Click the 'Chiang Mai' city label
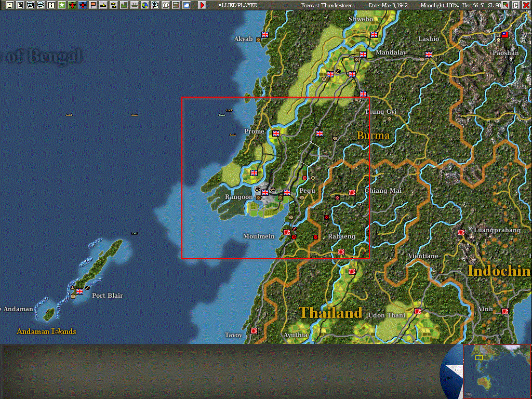532x399 pixels. click(383, 191)
